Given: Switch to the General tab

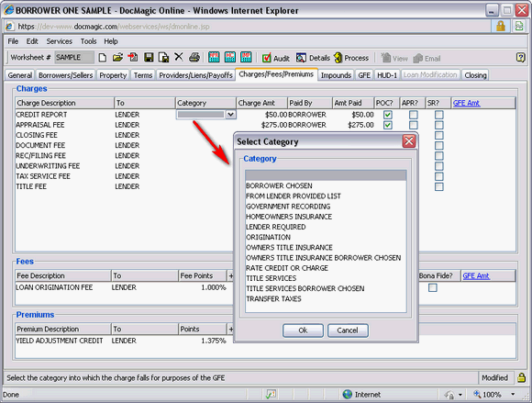Looking at the screenshot, I should pos(20,75).
